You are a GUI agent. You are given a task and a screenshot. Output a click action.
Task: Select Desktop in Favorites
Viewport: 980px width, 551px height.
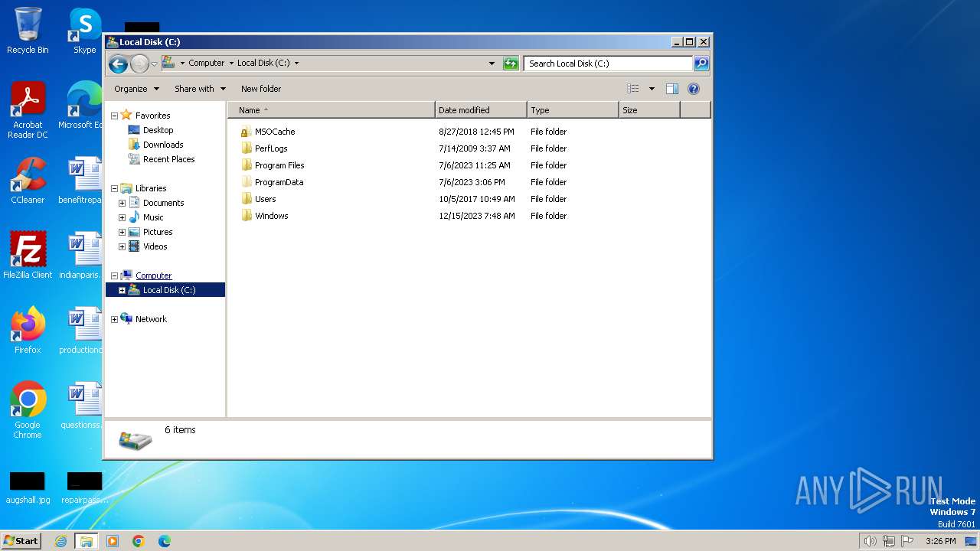[x=158, y=130]
